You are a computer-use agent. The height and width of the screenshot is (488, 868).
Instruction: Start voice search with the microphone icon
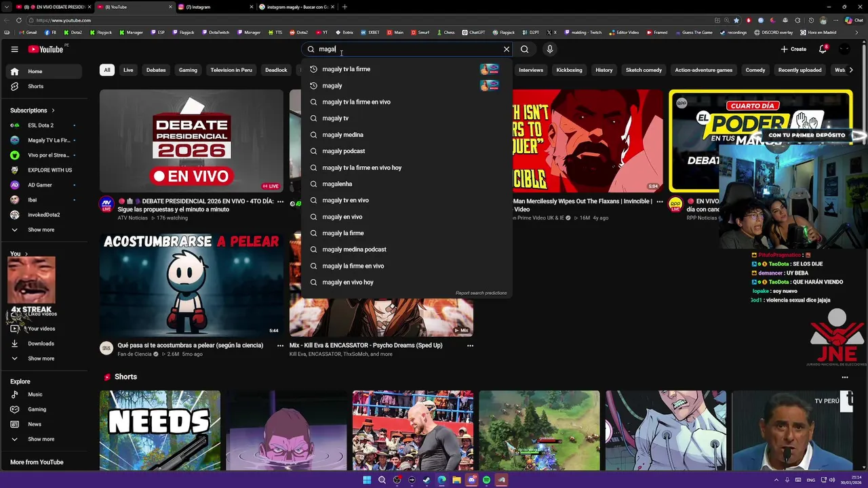point(550,49)
